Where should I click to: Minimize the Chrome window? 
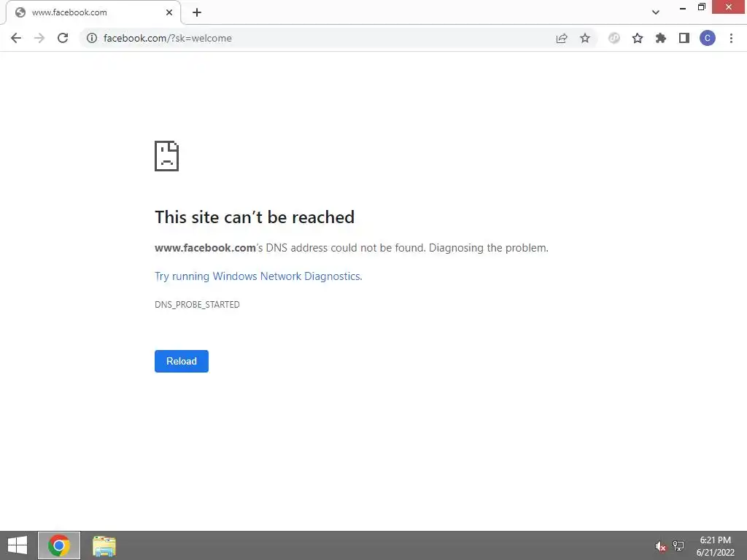tap(683, 7)
